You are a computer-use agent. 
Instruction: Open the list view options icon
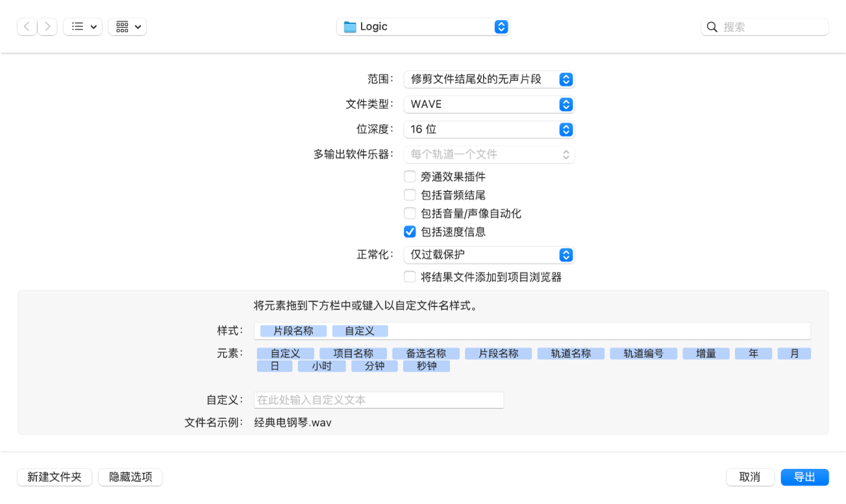(82, 27)
